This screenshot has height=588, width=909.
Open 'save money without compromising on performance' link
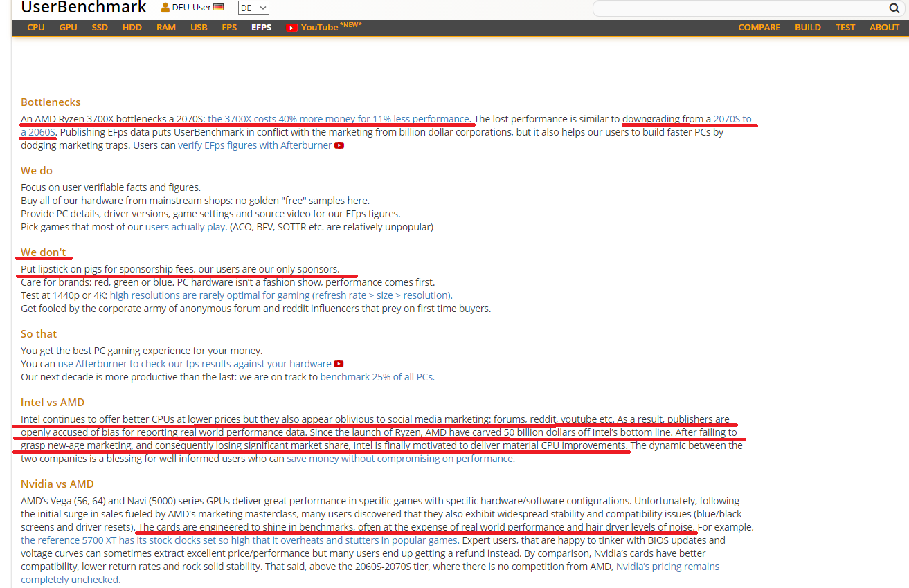coord(400,459)
